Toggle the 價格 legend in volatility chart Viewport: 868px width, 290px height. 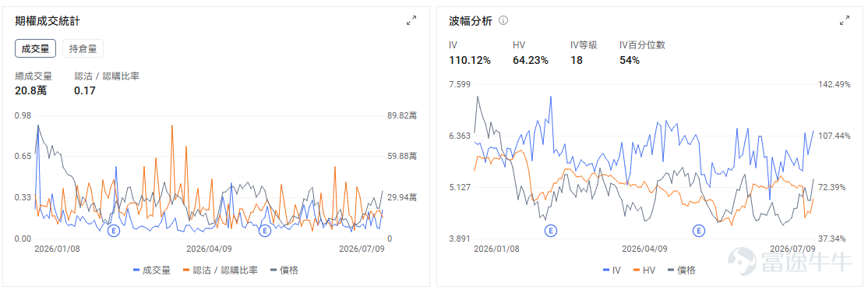coord(681,270)
